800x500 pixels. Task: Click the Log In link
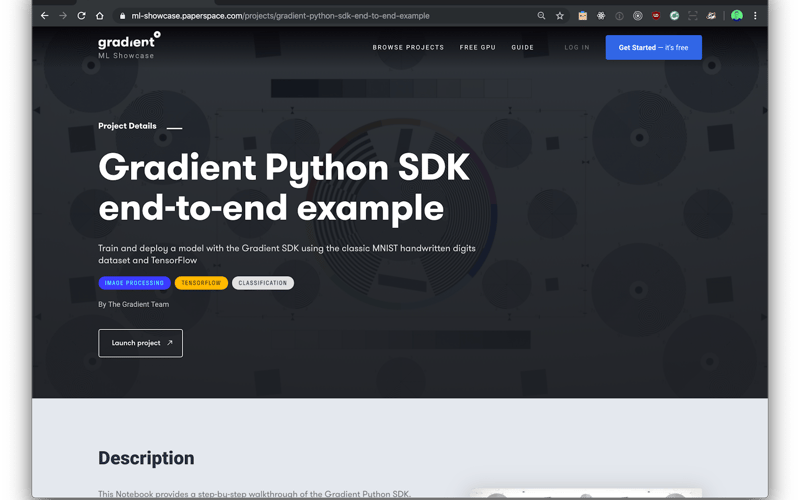point(577,47)
